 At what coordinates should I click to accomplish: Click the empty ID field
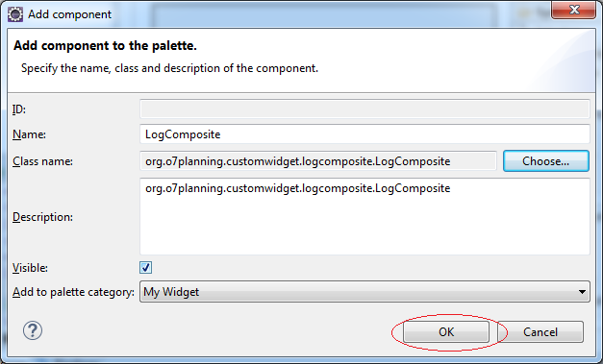coord(364,109)
